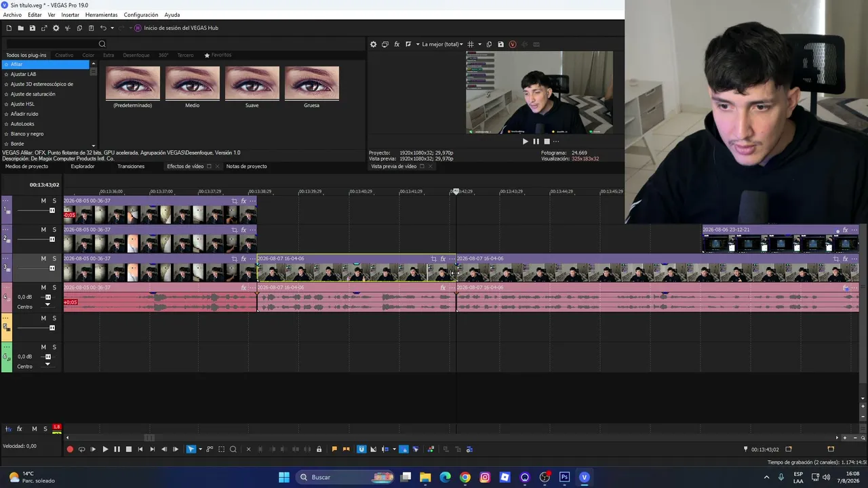
Task: Switch to the Transiciones tab
Action: coord(131,166)
